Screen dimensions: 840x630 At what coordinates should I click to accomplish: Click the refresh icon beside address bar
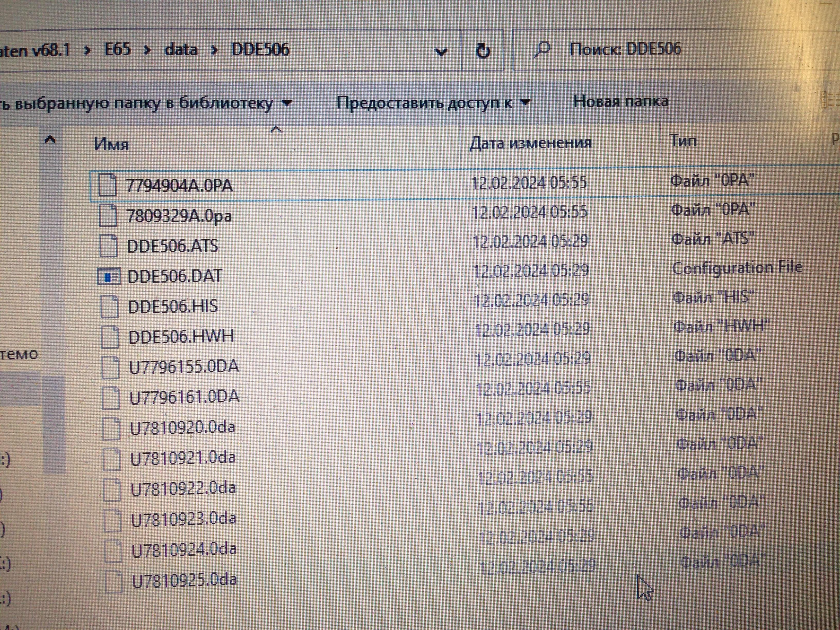click(483, 50)
